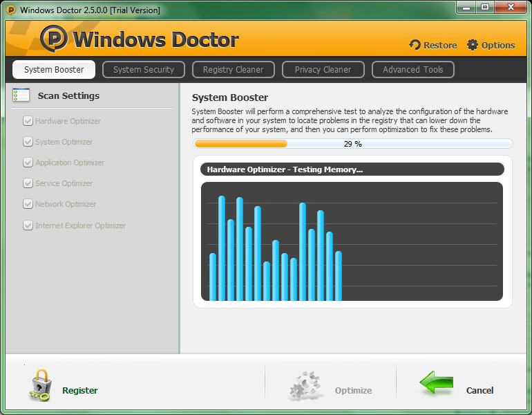532x415 pixels.
Task: Switch to the System Security tab
Action: (144, 70)
